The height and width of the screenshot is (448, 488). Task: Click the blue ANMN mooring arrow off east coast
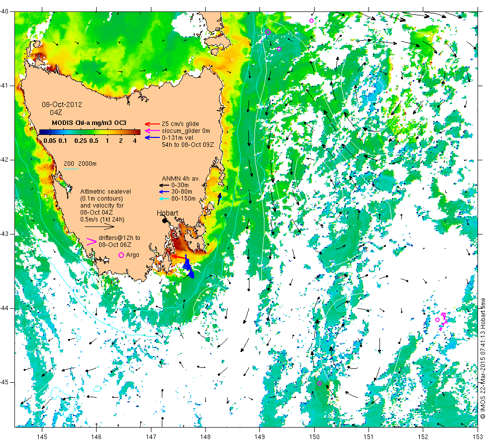[x=220, y=199]
